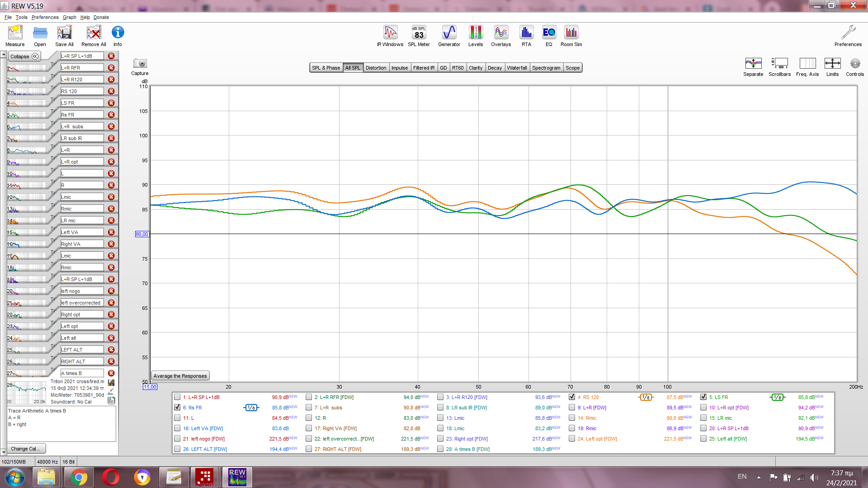Click the Change Cal... button

pyautogui.click(x=26, y=449)
